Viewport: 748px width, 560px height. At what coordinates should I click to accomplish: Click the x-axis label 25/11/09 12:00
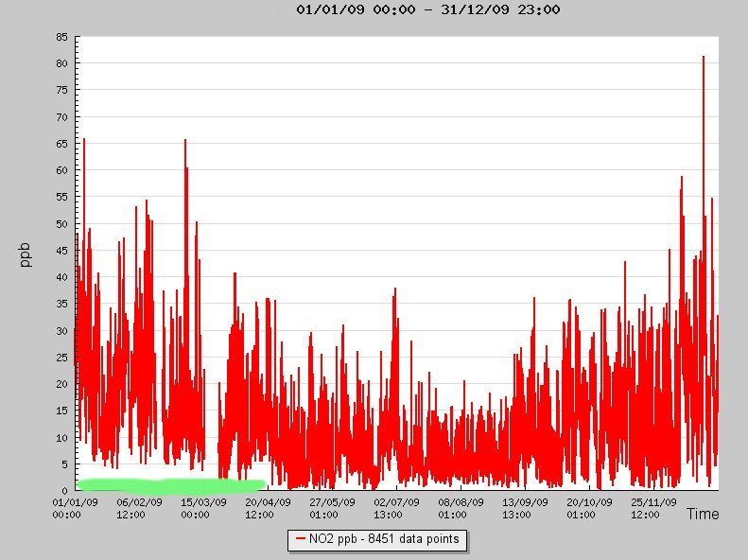[x=653, y=509]
